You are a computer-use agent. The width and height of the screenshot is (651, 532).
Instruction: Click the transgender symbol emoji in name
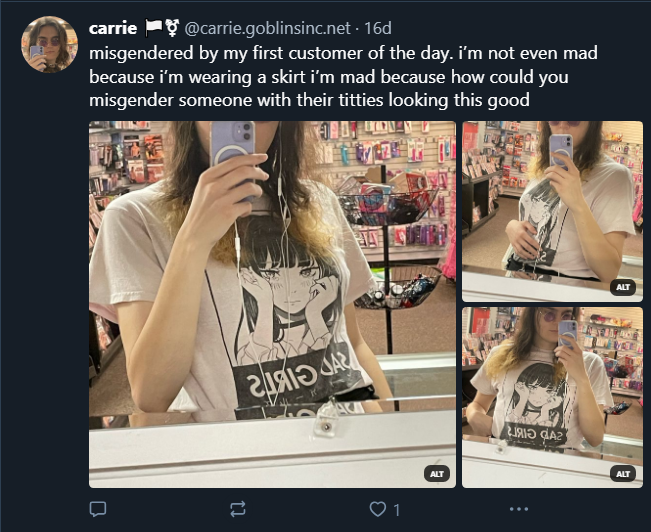point(172,28)
